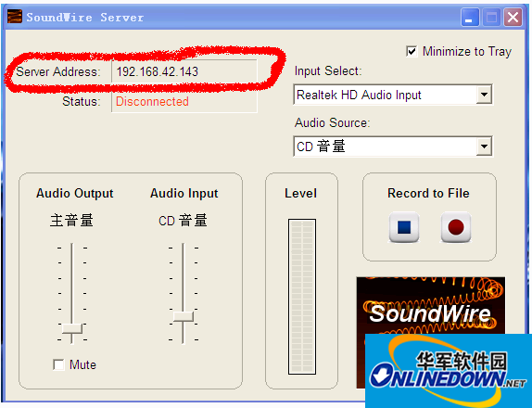Click the Audio Output heading

coord(75,193)
